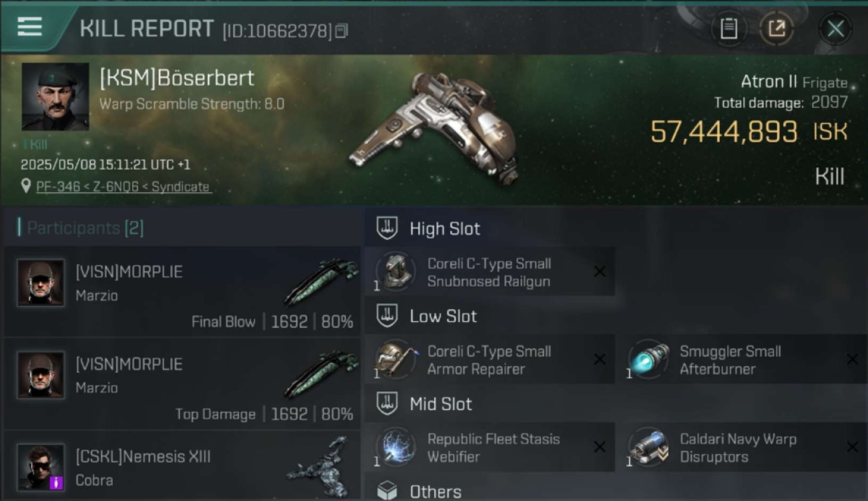Share the kill report externally
This screenshot has height=501, width=868.
[776, 29]
